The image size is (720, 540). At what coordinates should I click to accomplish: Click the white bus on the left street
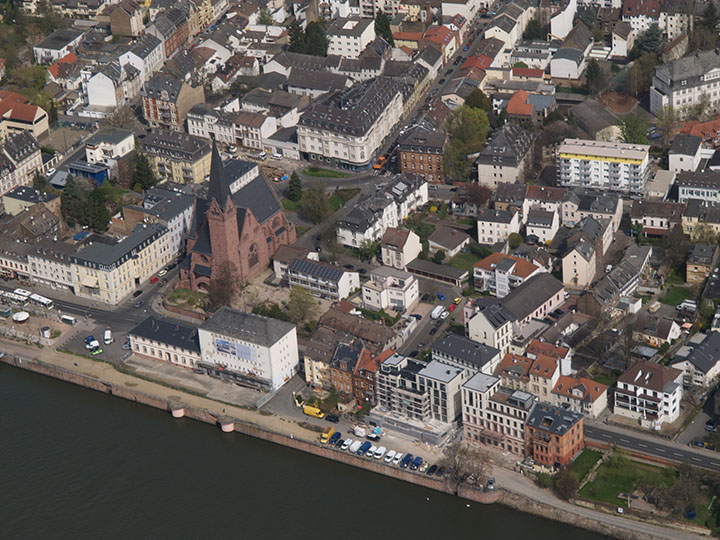point(28,297)
